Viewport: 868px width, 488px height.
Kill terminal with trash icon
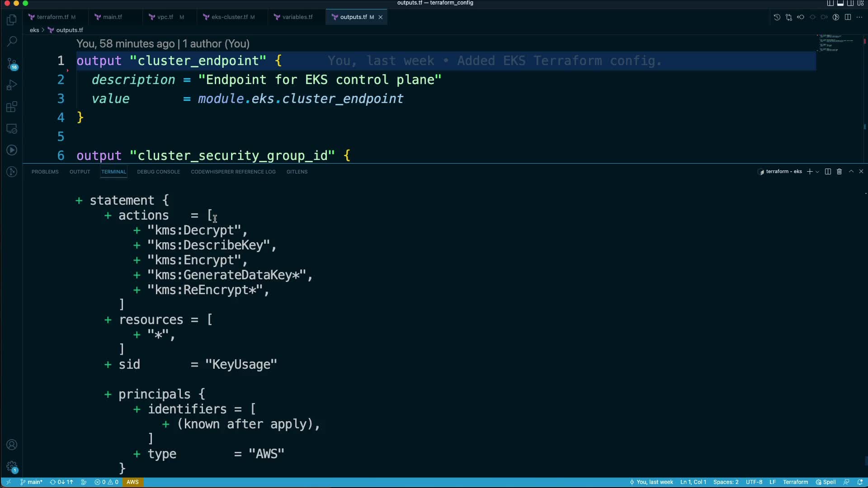click(840, 172)
